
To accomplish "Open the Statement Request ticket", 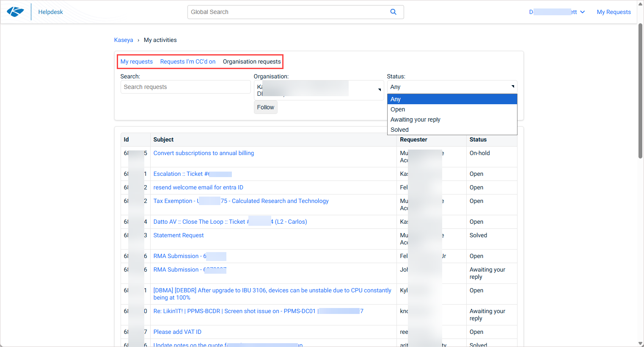I will 178,235.
